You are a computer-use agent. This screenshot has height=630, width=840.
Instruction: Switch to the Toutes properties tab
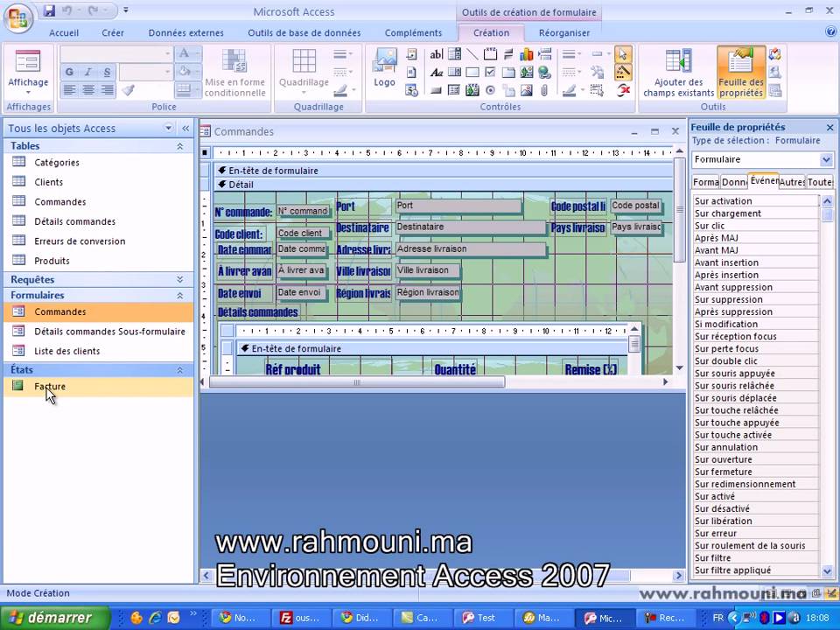click(x=820, y=182)
